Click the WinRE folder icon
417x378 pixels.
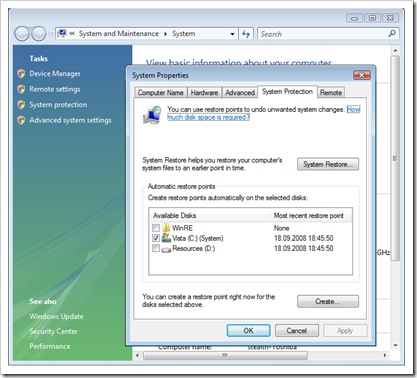pyautogui.click(x=166, y=228)
